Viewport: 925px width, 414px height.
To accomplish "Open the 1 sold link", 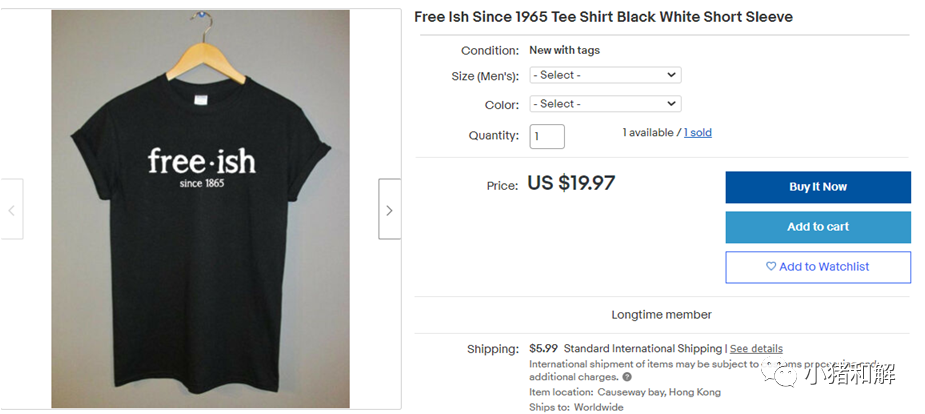I will coord(698,133).
